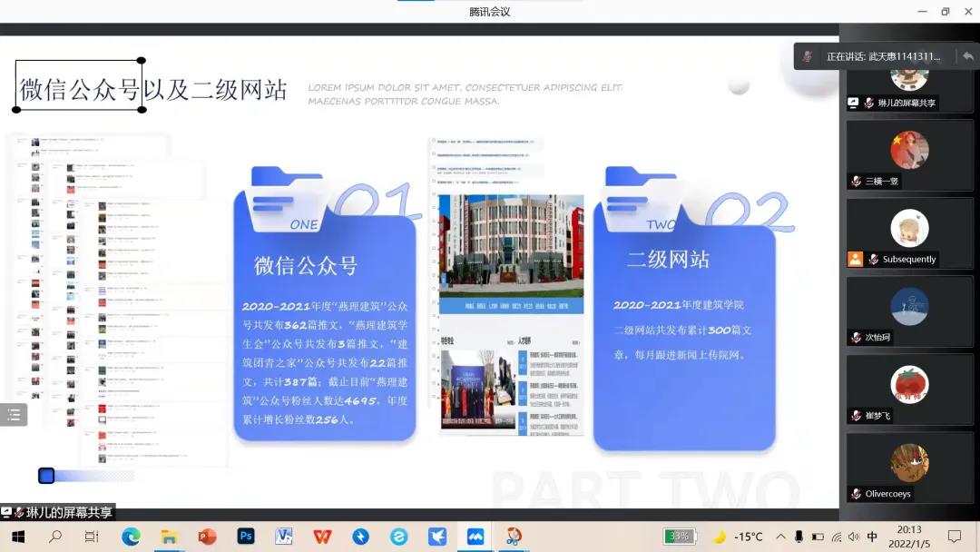Toggle the muted microphone for 崔梦飞

[856, 416]
